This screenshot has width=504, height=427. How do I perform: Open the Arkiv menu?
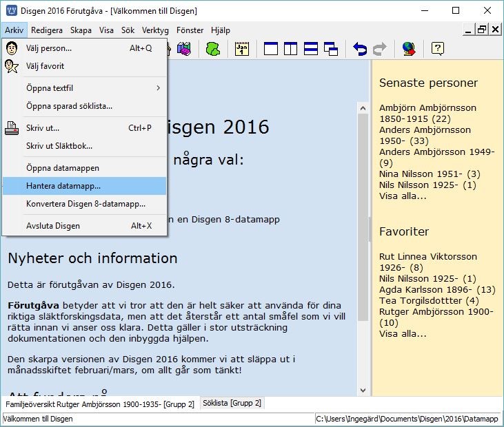point(14,30)
